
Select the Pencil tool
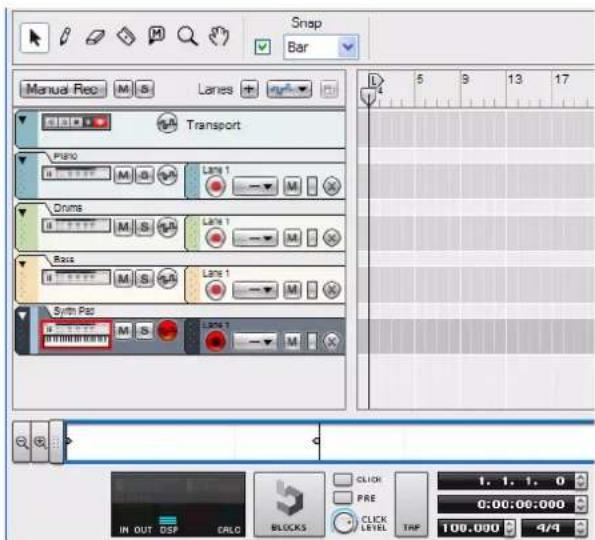tap(65, 37)
